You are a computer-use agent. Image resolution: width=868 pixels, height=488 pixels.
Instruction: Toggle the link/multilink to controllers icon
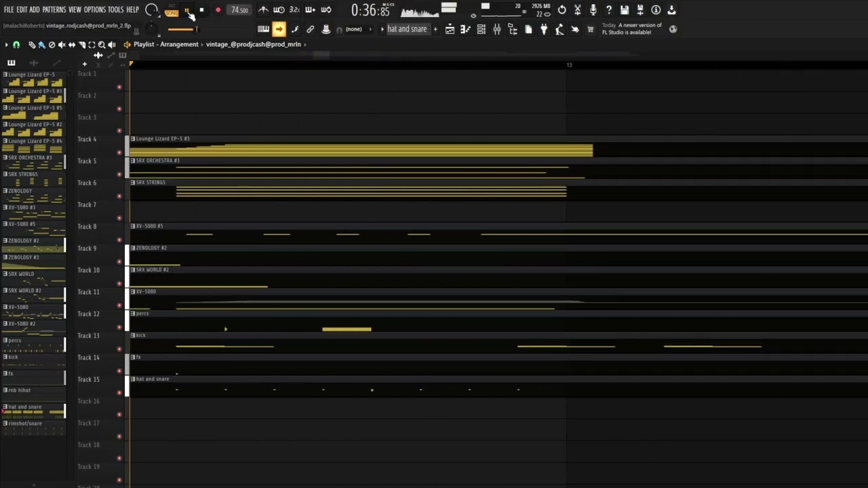tap(310, 29)
